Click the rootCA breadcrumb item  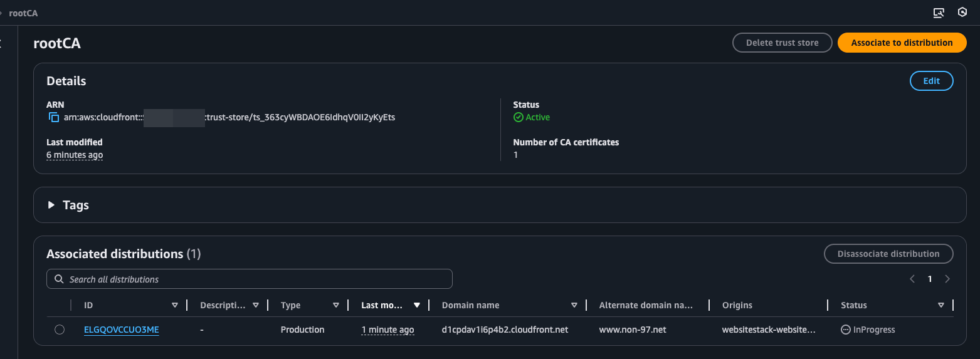point(23,13)
